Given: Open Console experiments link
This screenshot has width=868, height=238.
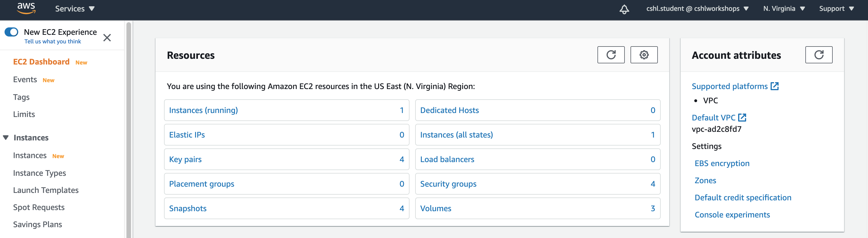Looking at the screenshot, I should point(732,215).
